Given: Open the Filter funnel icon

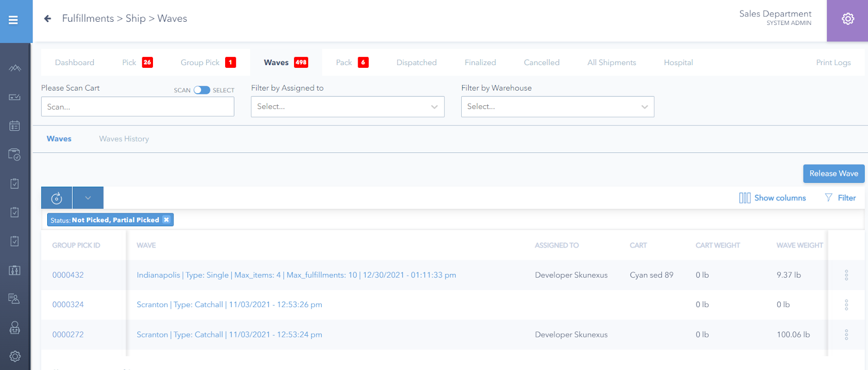Looking at the screenshot, I should coord(828,197).
